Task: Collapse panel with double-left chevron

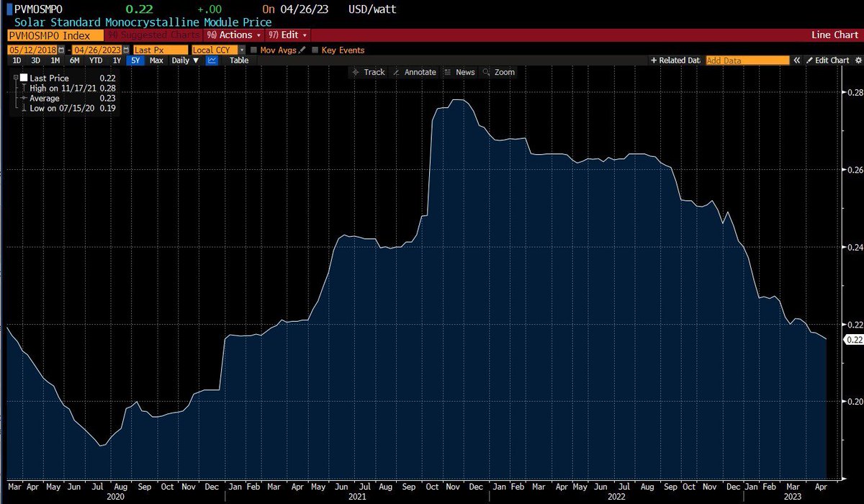Action: pyautogui.click(x=796, y=60)
